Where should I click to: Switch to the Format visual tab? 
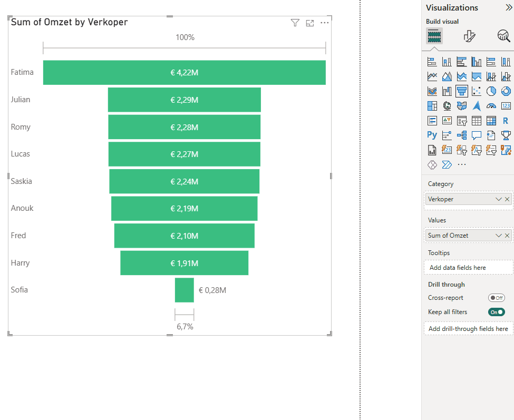point(470,36)
